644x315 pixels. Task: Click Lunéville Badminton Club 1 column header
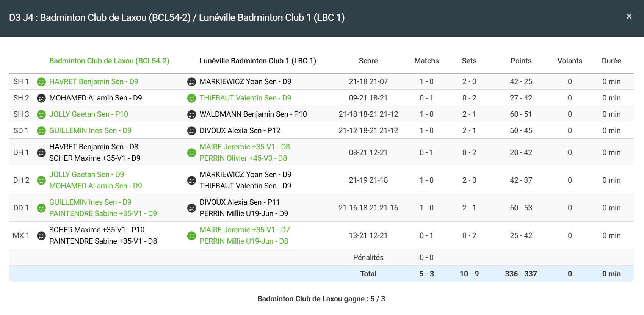(257, 61)
